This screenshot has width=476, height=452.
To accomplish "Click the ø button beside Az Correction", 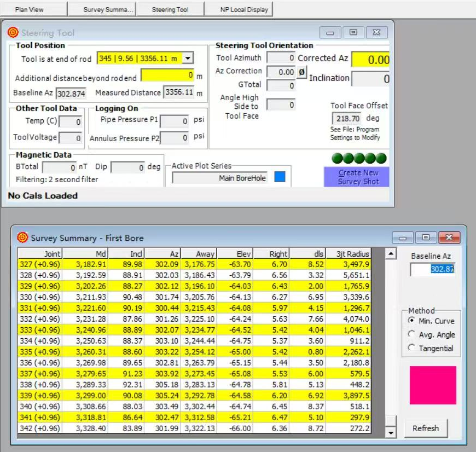I will (301, 72).
